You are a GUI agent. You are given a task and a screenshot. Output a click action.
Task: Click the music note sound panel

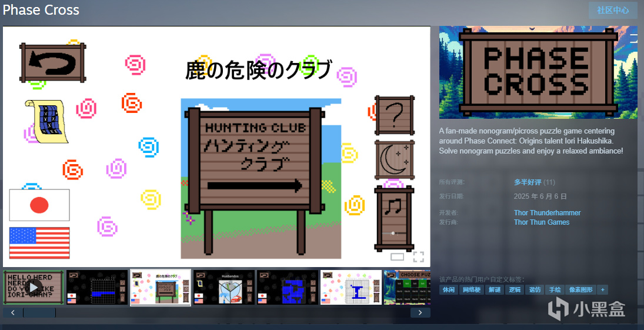[x=394, y=218]
